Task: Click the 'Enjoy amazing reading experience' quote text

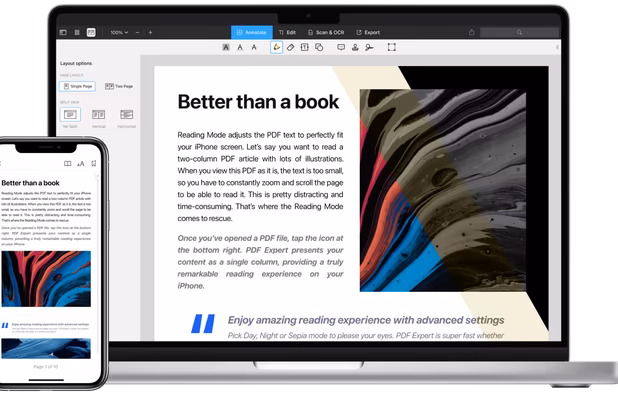Action: (x=366, y=320)
